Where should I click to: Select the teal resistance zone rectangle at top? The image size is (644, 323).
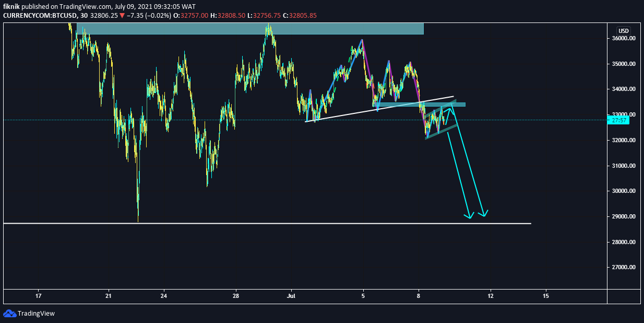tap(250, 29)
